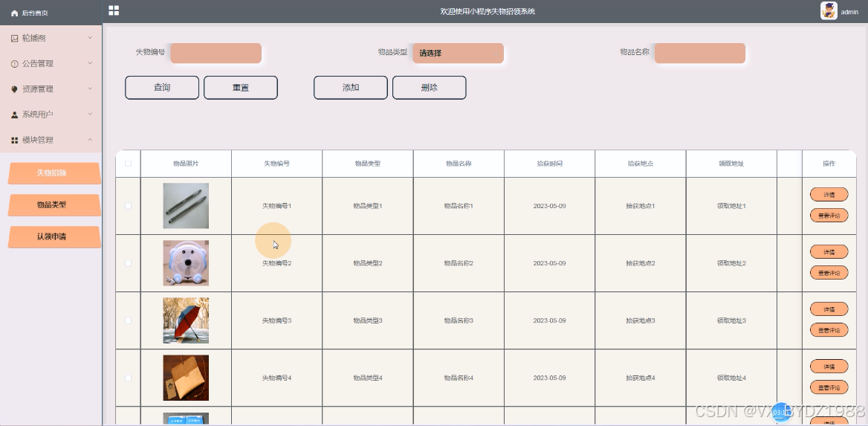Click the 轮播图 image icon
This screenshot has height=426, width=868.
15,38
